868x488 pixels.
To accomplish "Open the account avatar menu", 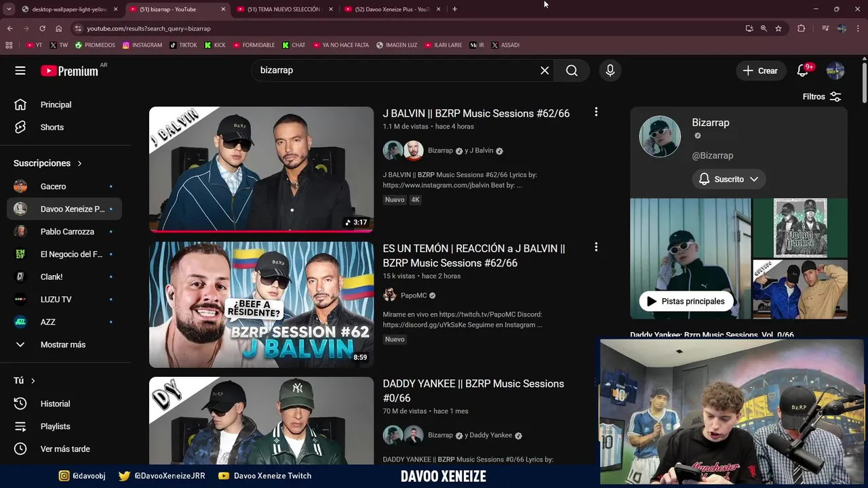I will 835,70.
